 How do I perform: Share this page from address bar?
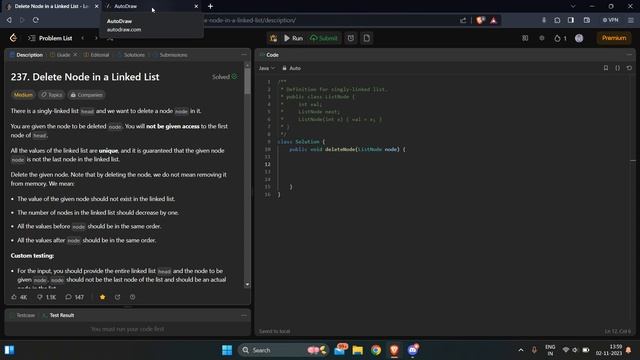463,20
